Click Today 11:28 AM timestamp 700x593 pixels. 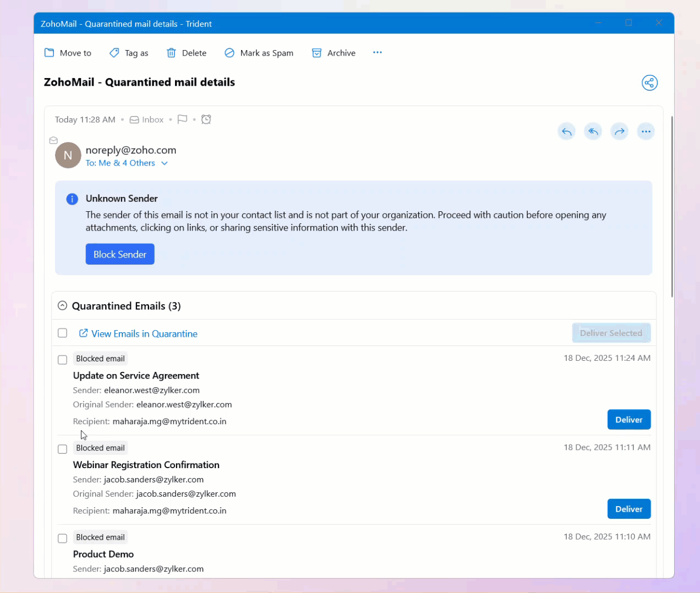pos(85,119)
